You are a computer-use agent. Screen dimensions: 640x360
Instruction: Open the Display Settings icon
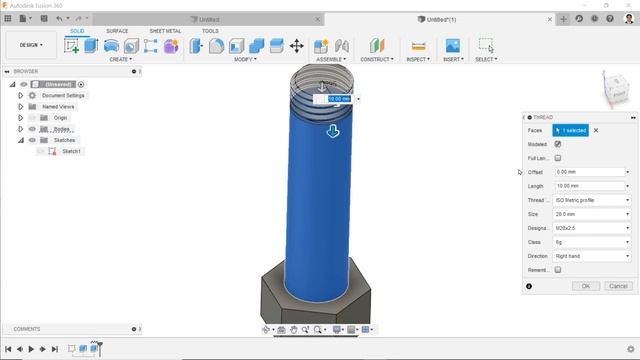coord(337,329)
